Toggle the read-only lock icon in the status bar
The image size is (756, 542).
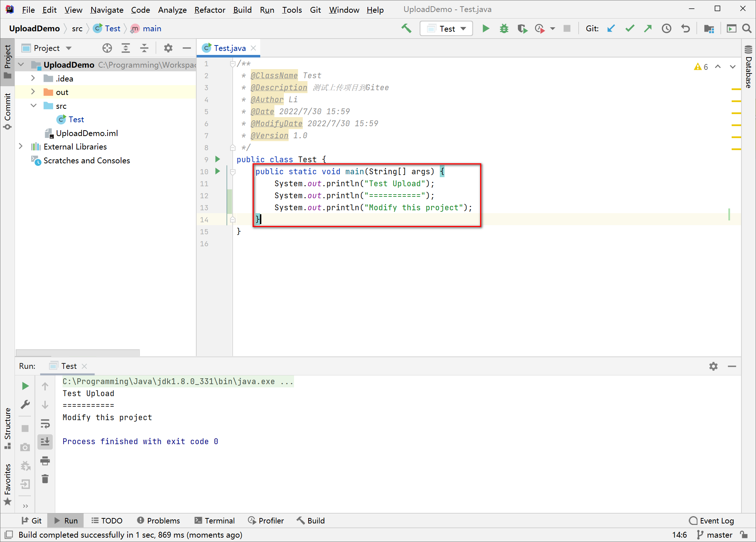[x=744, y=535]
